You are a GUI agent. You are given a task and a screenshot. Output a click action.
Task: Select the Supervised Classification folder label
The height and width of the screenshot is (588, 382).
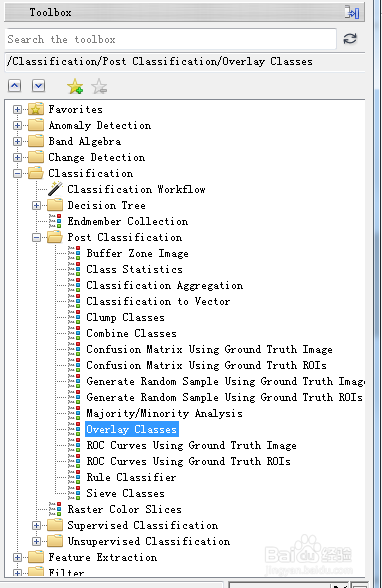pos(143,525)
